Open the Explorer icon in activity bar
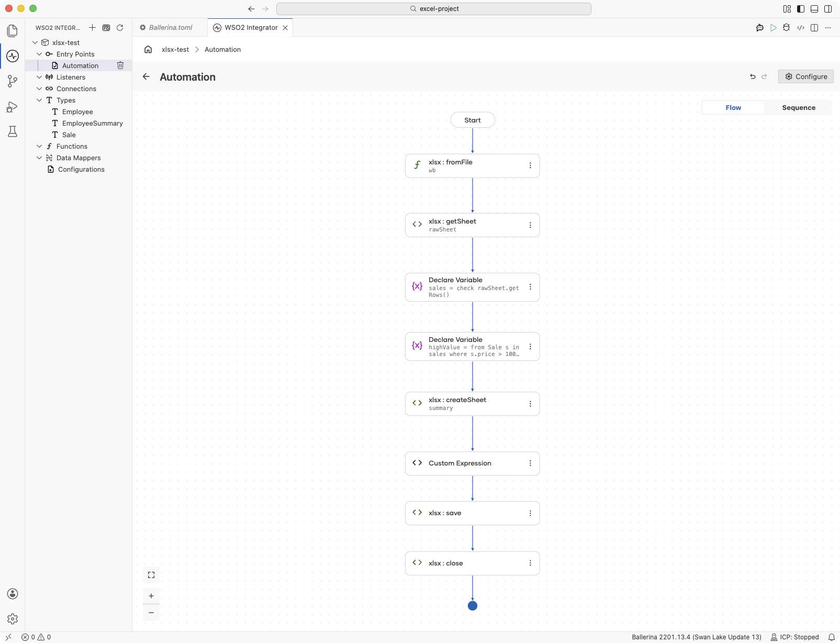 [x=13, y=31]
